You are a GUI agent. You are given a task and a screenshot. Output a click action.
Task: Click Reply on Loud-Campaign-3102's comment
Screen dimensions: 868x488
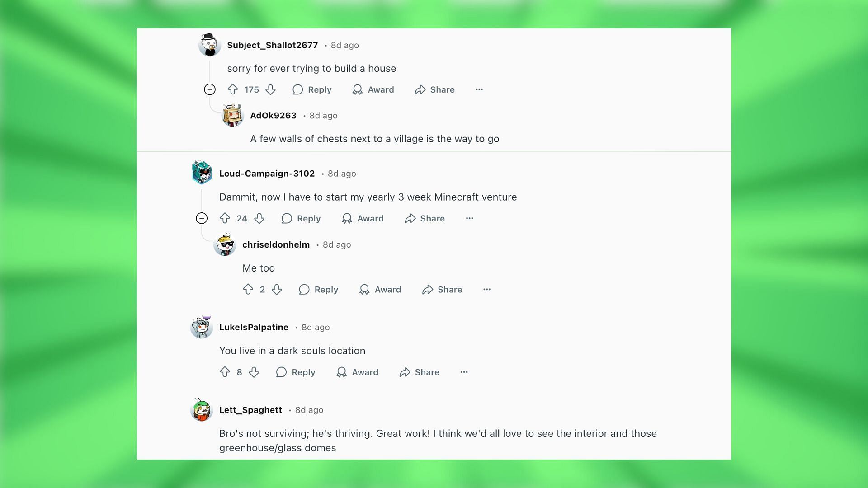(301, 218)
